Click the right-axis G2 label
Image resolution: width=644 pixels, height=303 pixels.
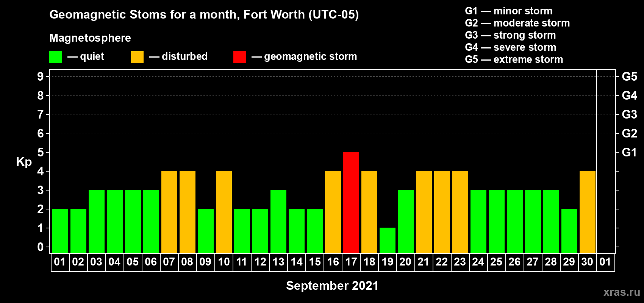630,133
